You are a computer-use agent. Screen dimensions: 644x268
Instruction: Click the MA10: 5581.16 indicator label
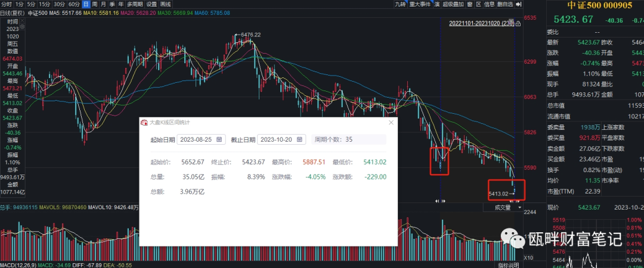point(101,13)
